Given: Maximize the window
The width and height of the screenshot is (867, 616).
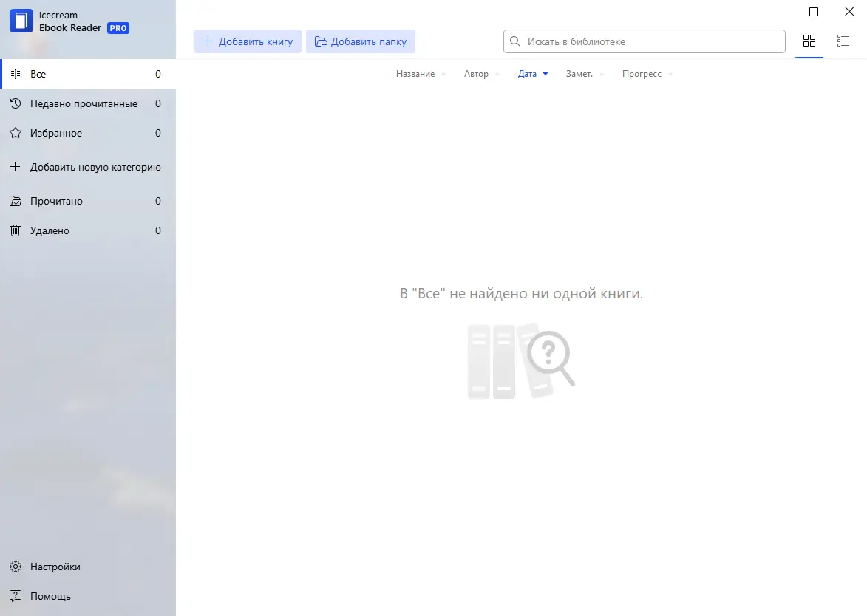Looking at the screenshot, I should tap(813, 12).
